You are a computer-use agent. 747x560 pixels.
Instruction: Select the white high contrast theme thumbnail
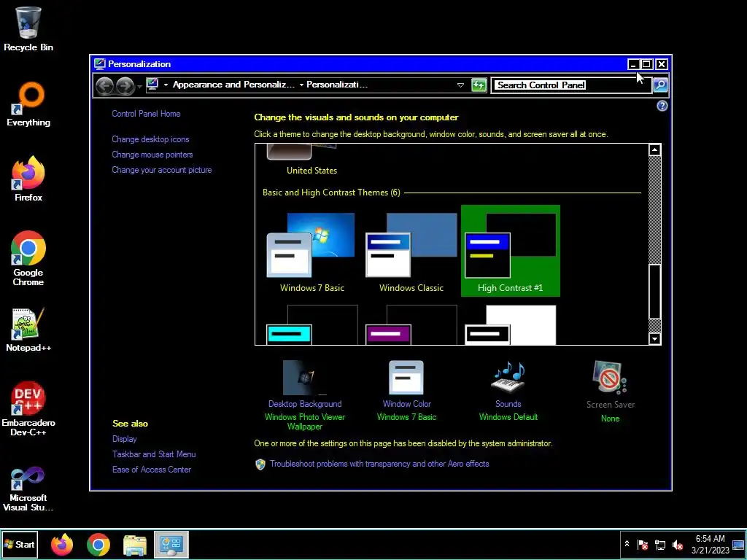510,324
